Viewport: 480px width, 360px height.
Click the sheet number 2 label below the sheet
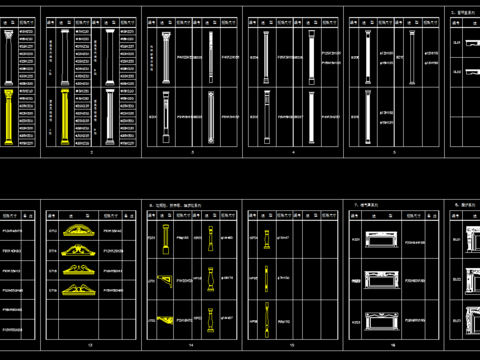pos(92,152)
